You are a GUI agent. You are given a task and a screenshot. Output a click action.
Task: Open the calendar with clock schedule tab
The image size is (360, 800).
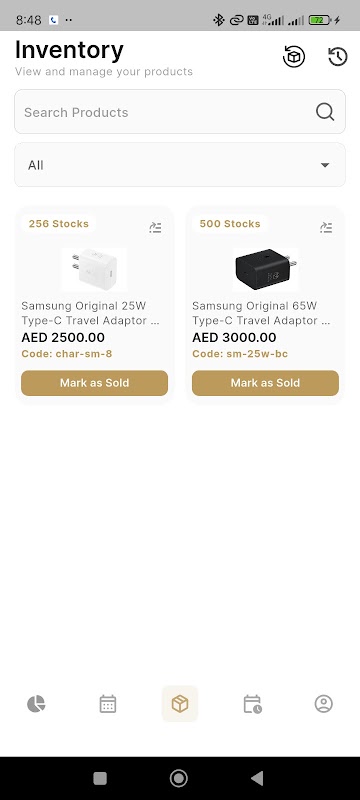(252, 704)
